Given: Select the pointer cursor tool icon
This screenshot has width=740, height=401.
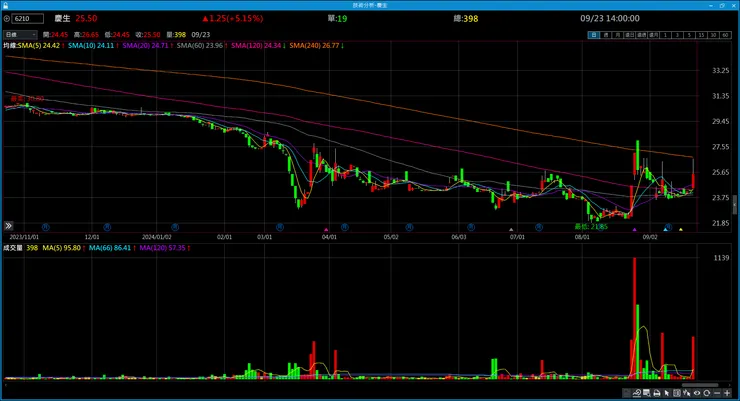Looking at the screenshot, I should coord(666,393).
